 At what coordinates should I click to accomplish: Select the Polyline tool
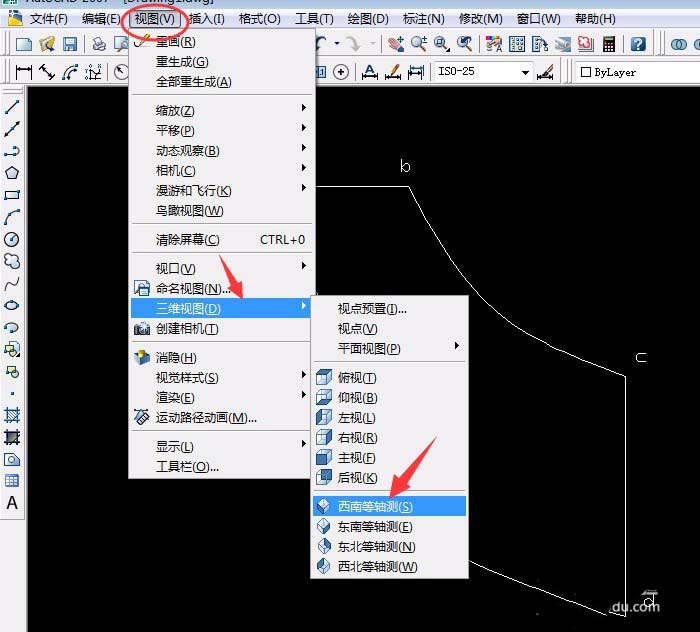(x=12, y=151)
